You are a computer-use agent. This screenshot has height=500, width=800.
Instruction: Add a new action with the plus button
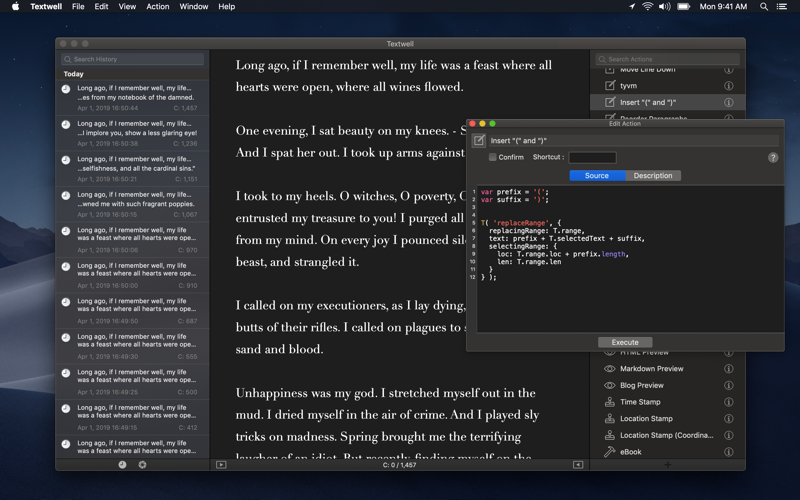667,465
